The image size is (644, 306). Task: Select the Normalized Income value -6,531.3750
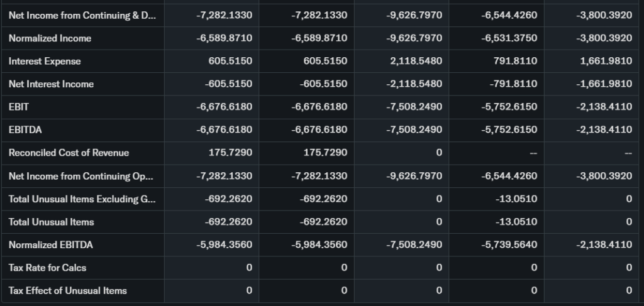pyautogui.click(x=509, y=38)
